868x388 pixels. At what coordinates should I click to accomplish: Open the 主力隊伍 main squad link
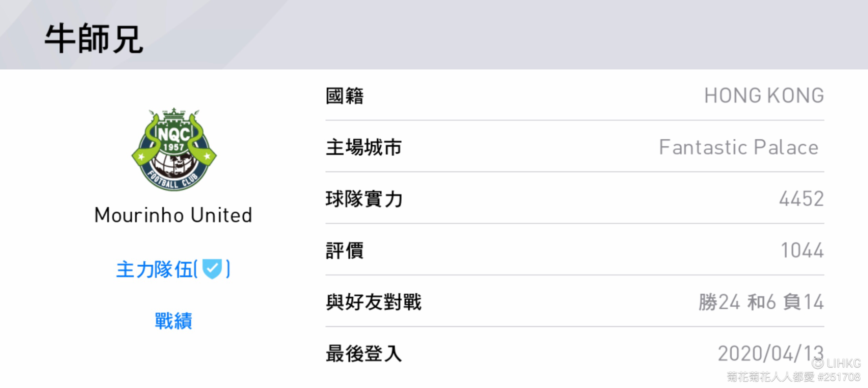tap(173, 270)
